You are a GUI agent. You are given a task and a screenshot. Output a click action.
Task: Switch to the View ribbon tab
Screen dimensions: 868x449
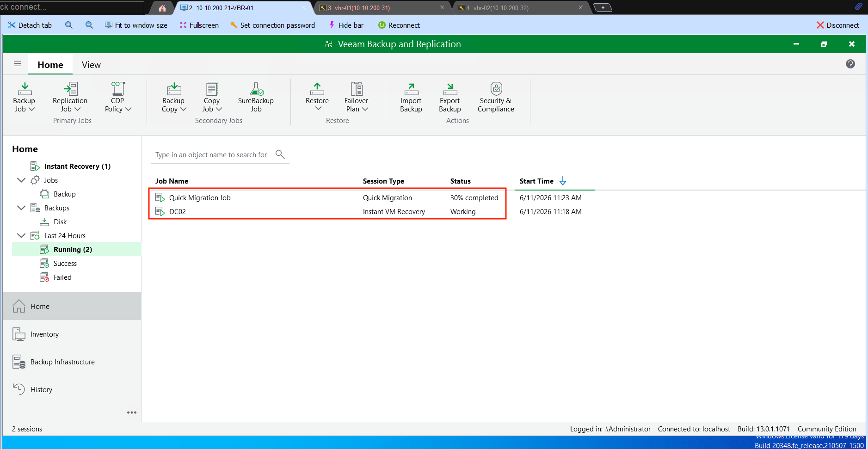pos(91,65)
